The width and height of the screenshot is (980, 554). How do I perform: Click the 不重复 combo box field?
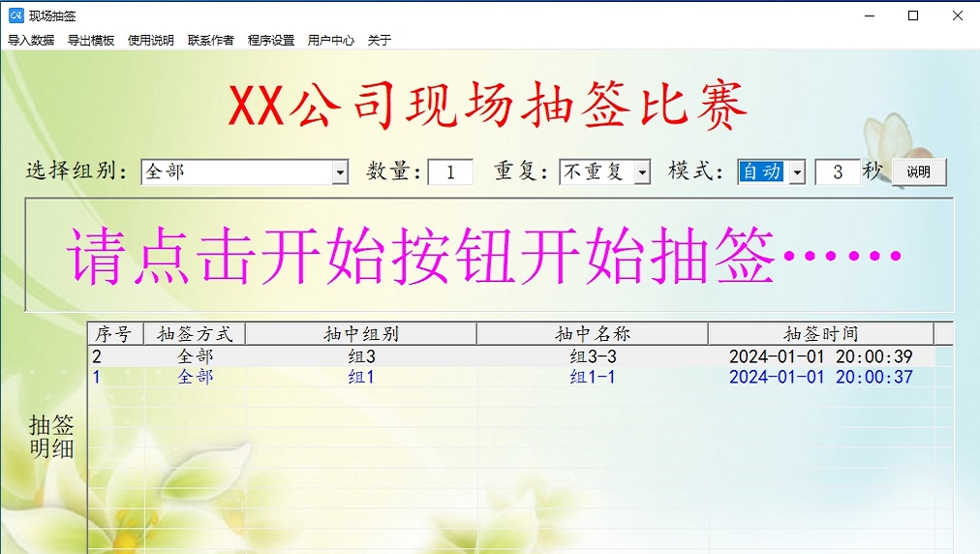605,172
